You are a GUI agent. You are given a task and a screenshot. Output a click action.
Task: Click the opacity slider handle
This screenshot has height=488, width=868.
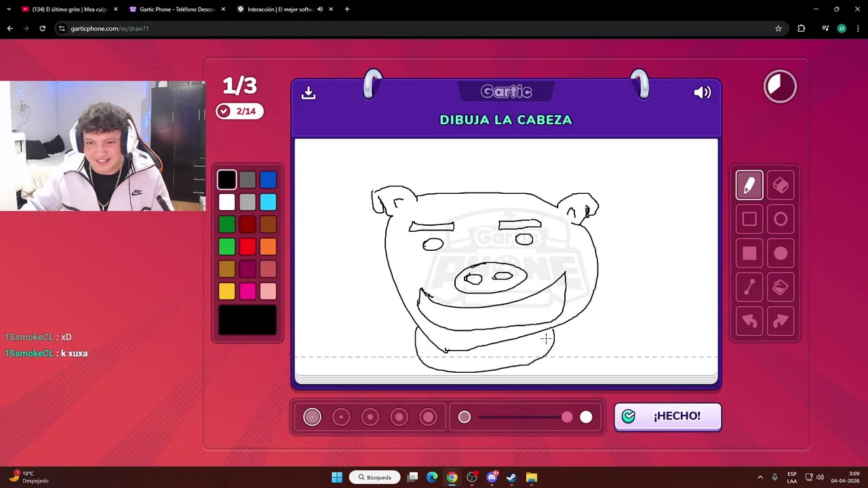pyautogui.click(x=567, y=417)
